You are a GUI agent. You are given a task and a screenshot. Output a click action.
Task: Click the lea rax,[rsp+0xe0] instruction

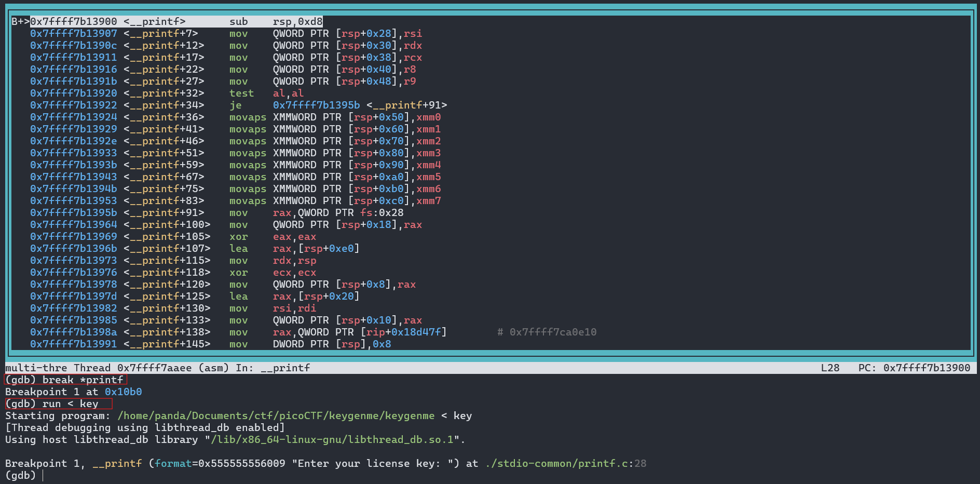click(294, 248)
